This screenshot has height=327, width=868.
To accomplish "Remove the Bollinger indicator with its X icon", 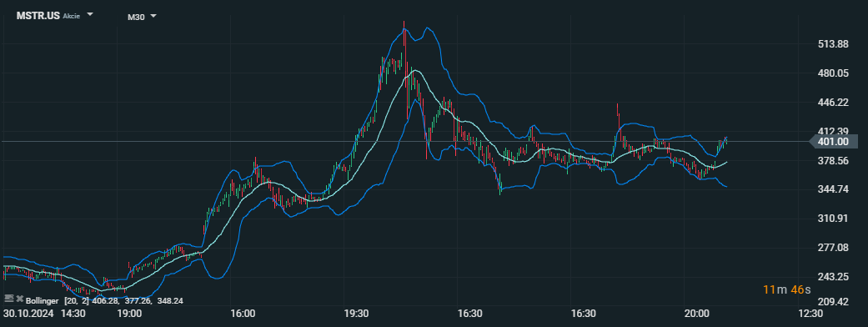I will 19,299.
